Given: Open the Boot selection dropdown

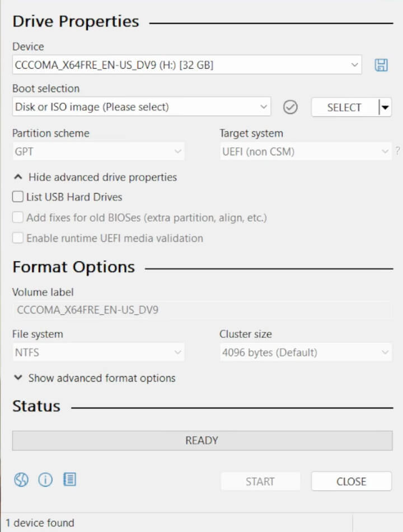Looking at the screenshot, I should click(x=142, y=107).
